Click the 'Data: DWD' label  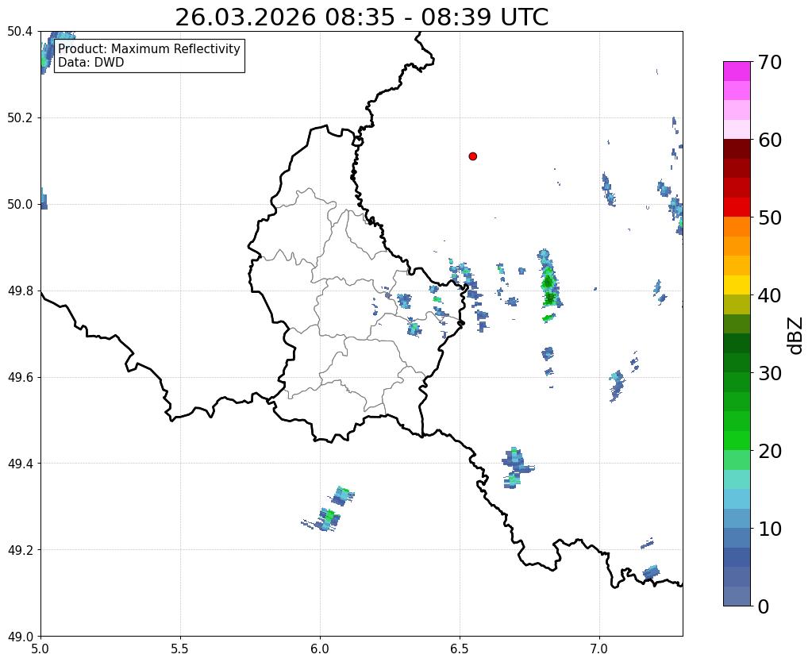point(91,62)
